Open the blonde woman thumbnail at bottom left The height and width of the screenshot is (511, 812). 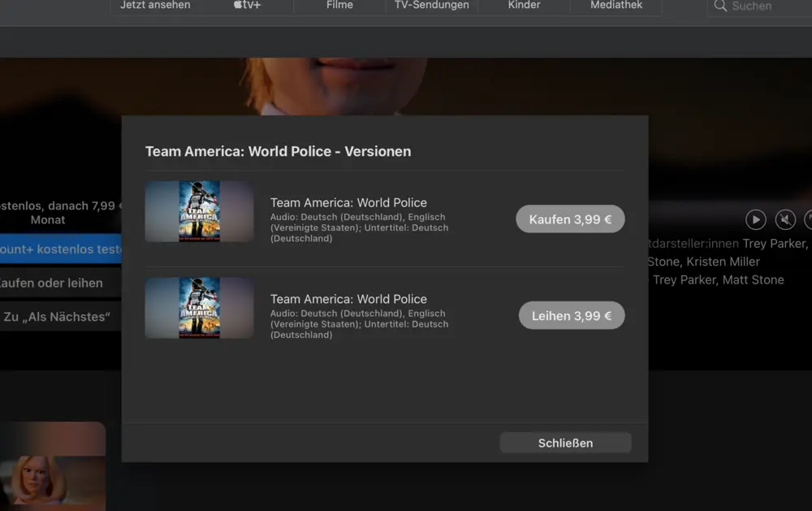pos(53,466)
